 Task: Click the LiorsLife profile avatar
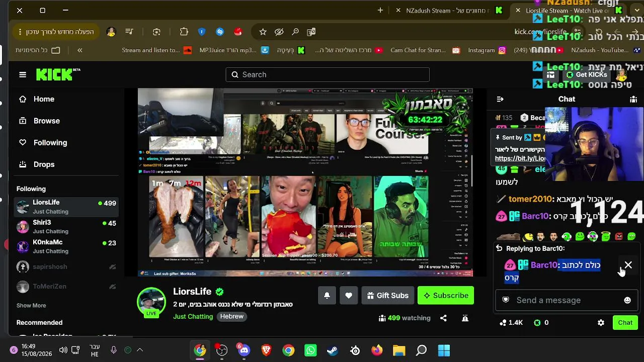coord(151,302)
